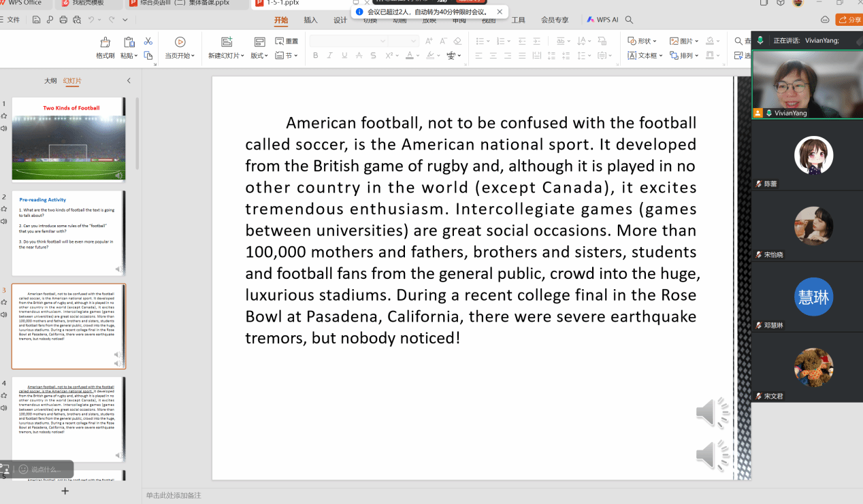This screenshot has width=863, height=504.
Task: Click the Cut scissors icon
Action: [148, 41]
